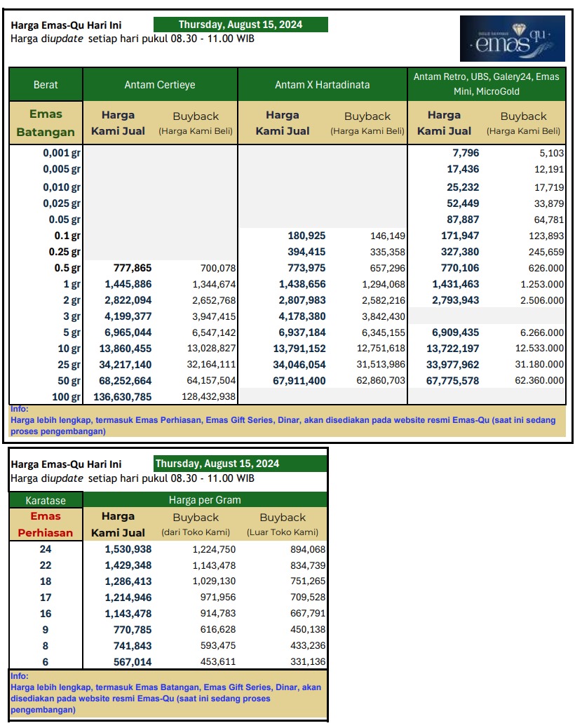Screen dimensions: 575x728
Task: Click the 'Antam X Hartadinata' column header
Action: (x=322, y=84)
